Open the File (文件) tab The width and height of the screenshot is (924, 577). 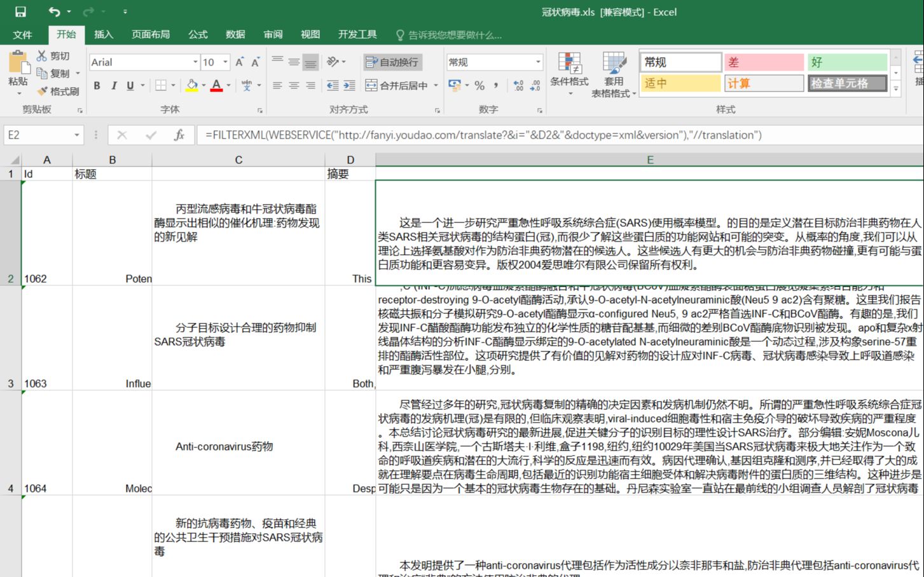[x=22, y=34]
